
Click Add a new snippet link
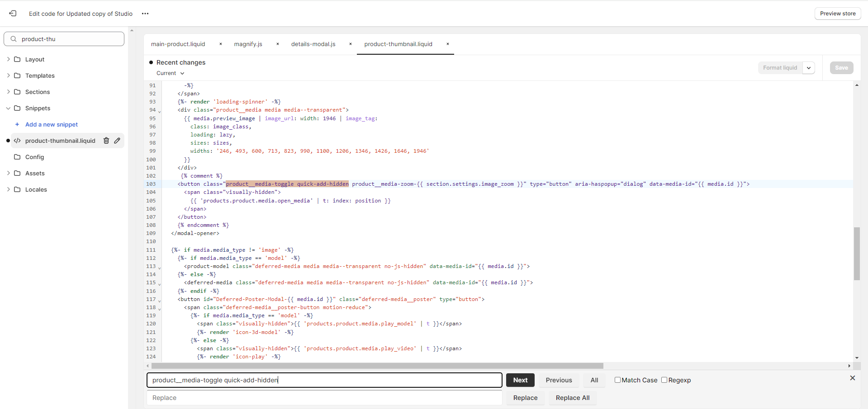tap(52, 124)
